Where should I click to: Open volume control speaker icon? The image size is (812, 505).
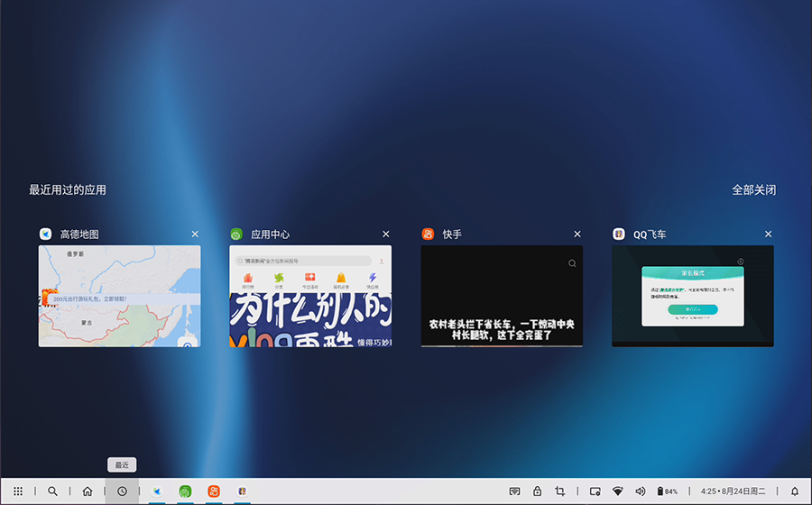tap(641, 491)
